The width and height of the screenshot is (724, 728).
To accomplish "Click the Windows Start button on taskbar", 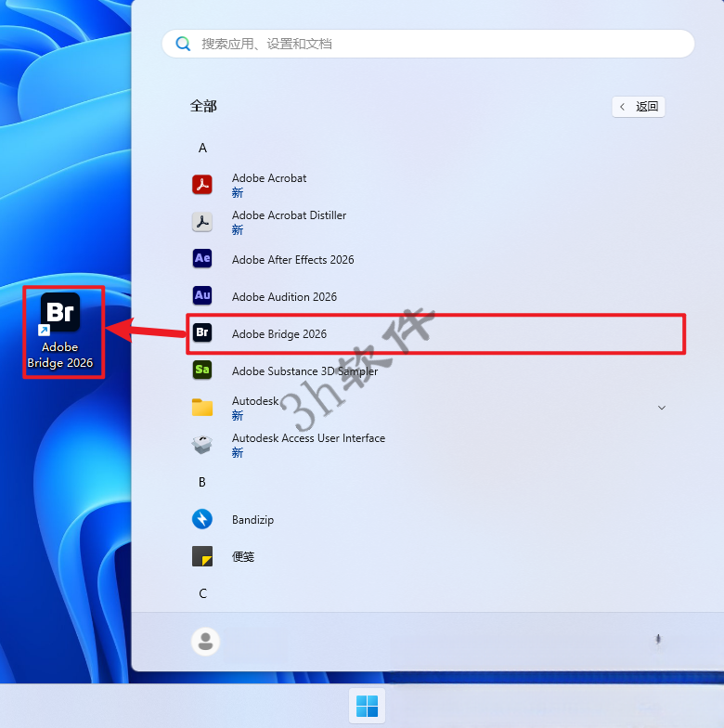I will (x=367, y=706).
